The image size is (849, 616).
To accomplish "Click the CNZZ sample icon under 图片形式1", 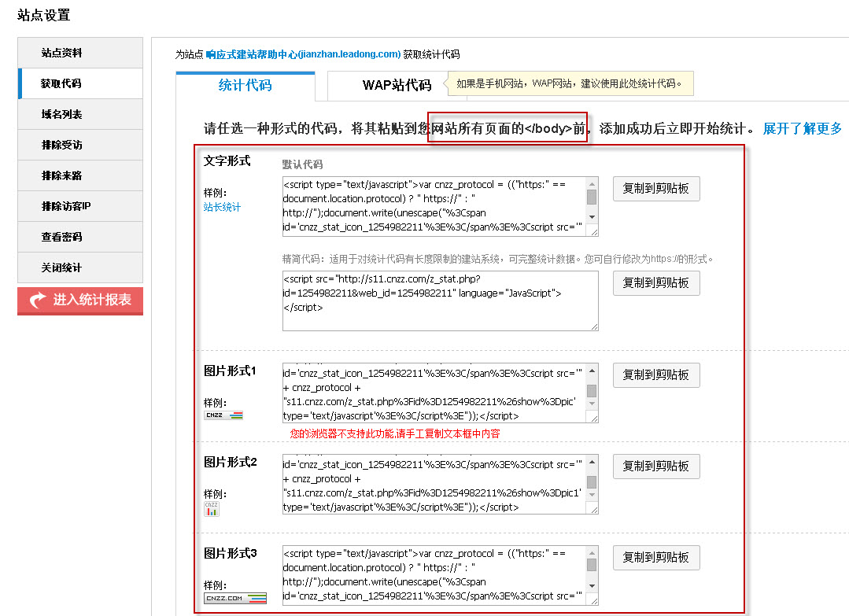I will pyautogui.click(x=223, y=415).
